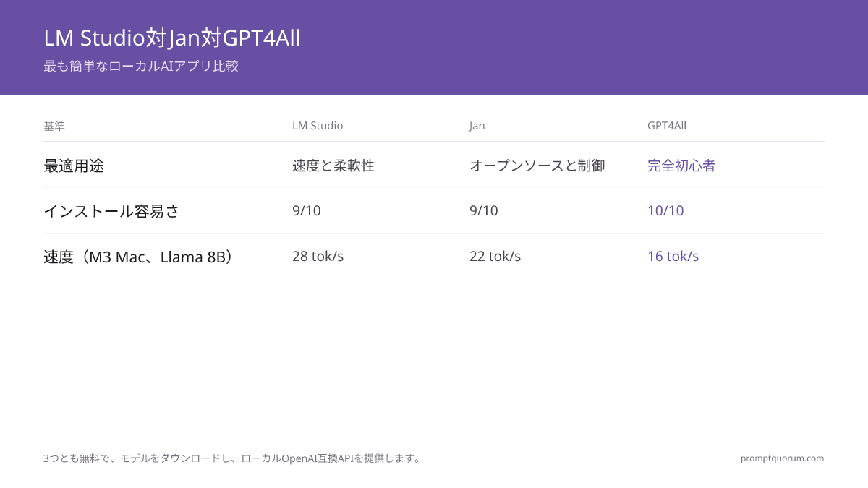Click LM Studio's 9/10 install score
The image size is (868, 488).
click(307, 211)
